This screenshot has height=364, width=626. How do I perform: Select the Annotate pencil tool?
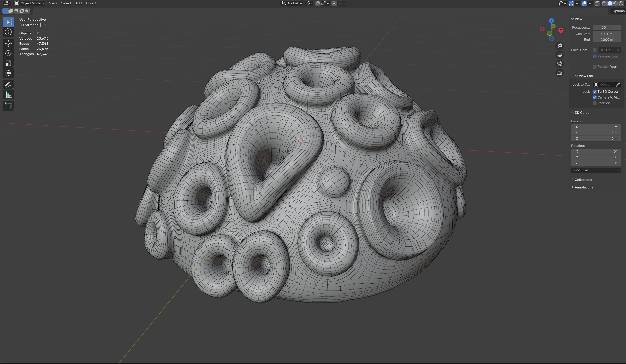(x=8, y=85)
